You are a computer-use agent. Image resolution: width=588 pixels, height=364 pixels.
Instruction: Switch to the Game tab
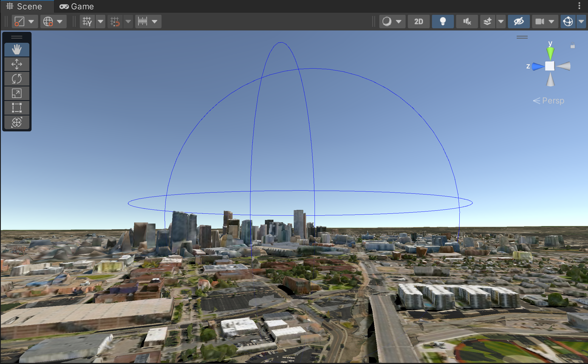pos(77,6)
